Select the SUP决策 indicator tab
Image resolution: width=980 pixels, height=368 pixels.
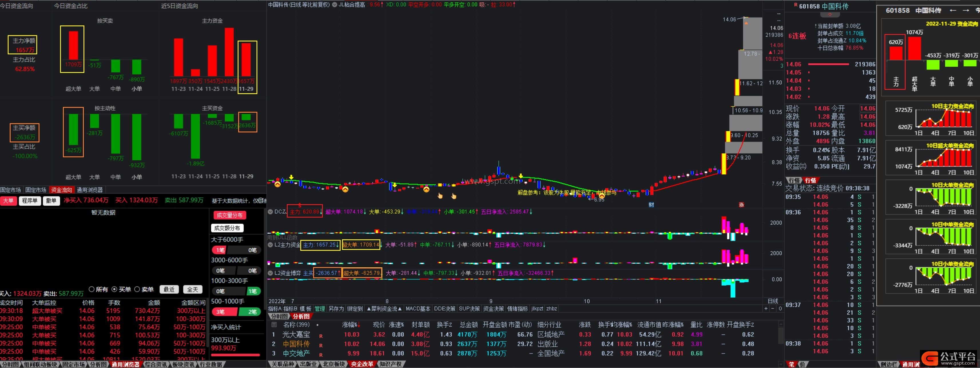469,309
